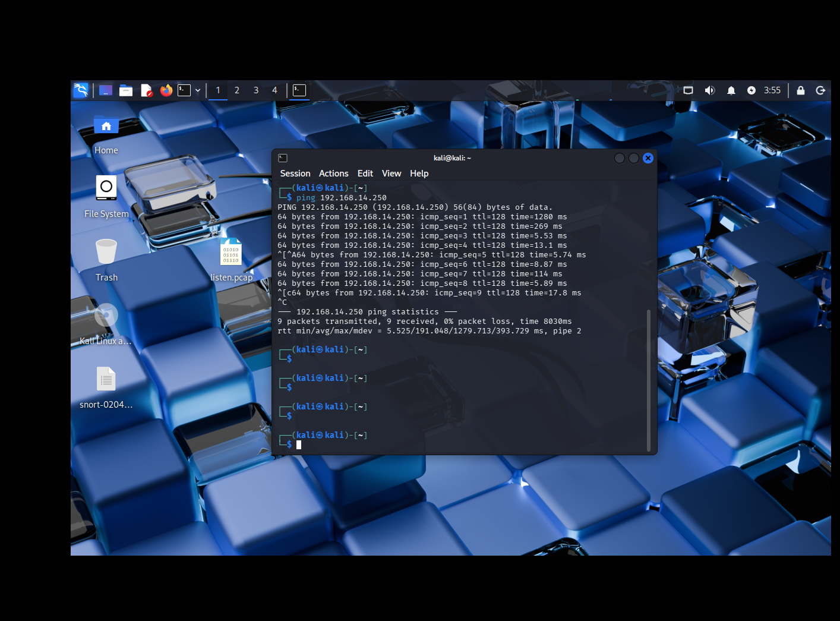Switch to workspace 1
840x621 pixels.
point(218,90)
